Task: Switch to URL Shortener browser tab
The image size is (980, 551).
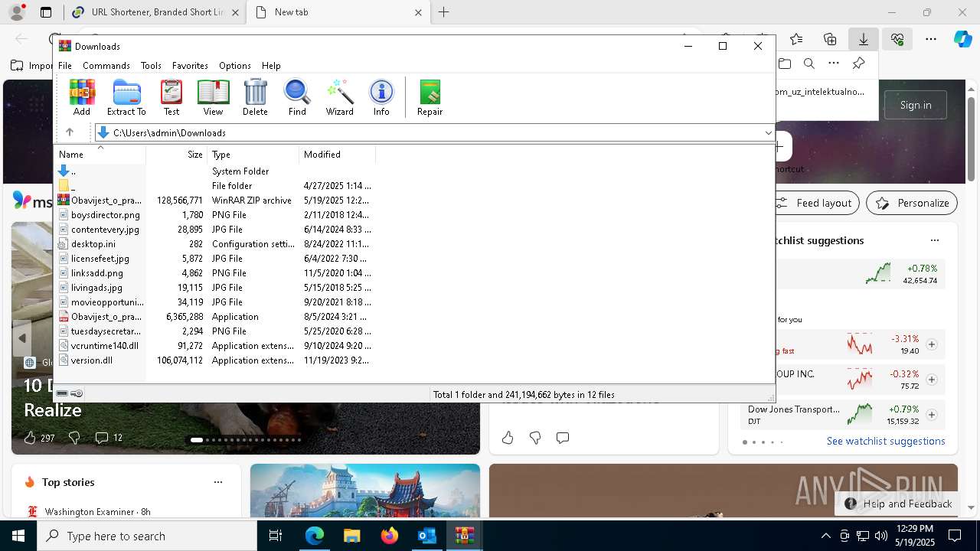Action: (156, 12)
